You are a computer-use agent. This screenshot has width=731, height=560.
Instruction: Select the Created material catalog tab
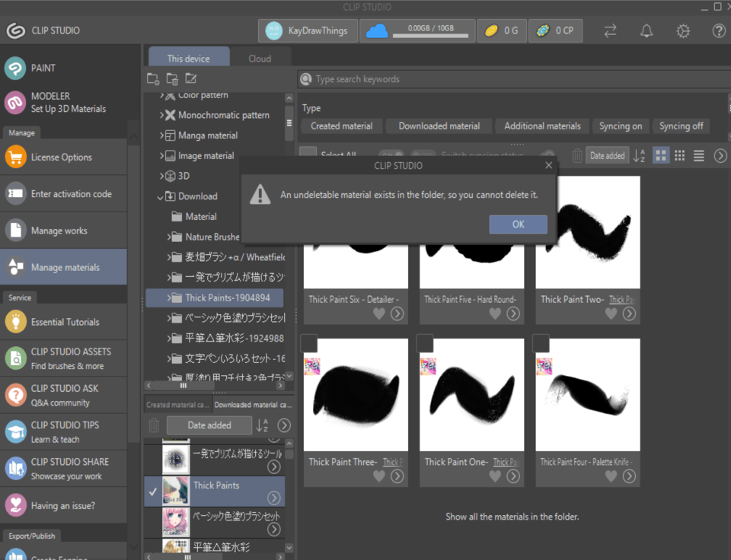coord(177,405)
